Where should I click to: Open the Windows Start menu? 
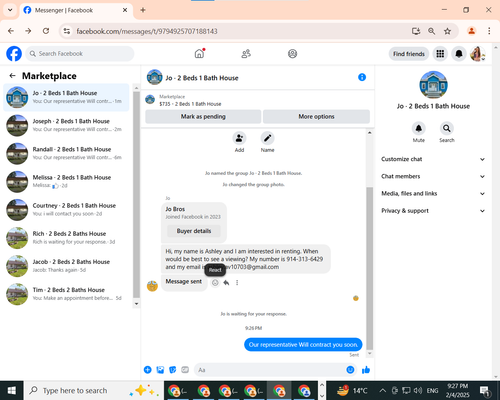point(12,390)
